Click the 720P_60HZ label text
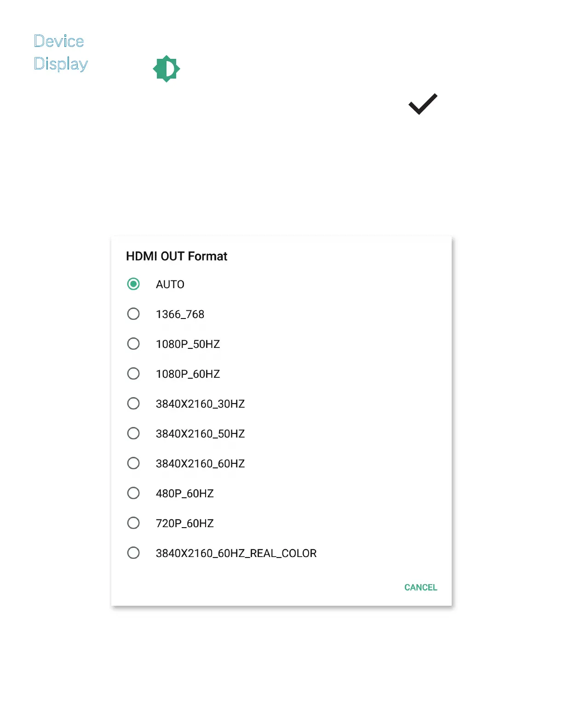Screen dimensions: 563x728 click(x=184, y=523)
